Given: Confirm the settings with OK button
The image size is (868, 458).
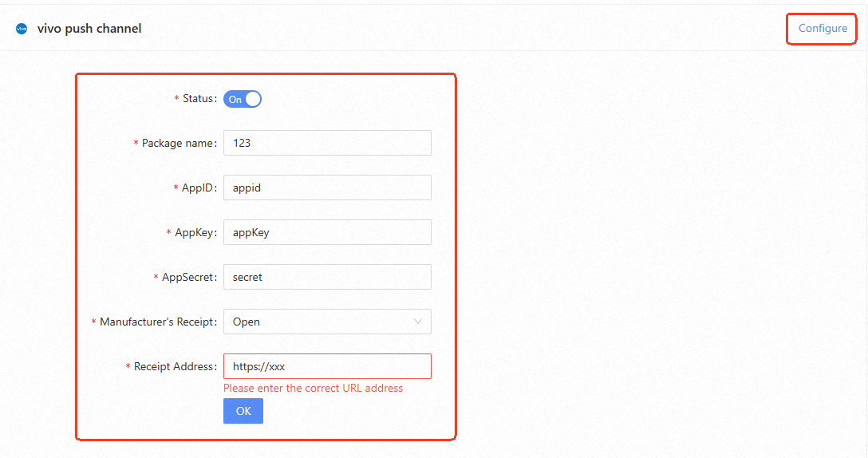Looking at the screenshot, I should pyautogui.click(x=243, y=411).
